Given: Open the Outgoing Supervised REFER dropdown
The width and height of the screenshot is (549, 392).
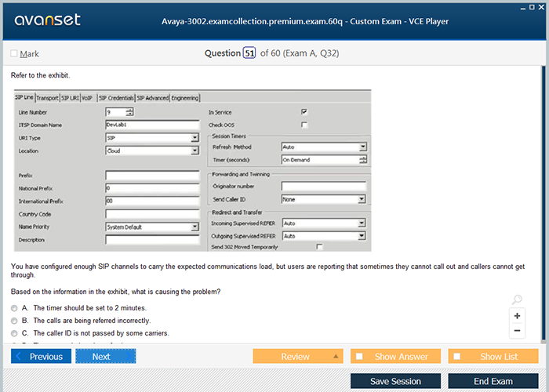Looking at the screenshot, I should click(x=362, y=236).
